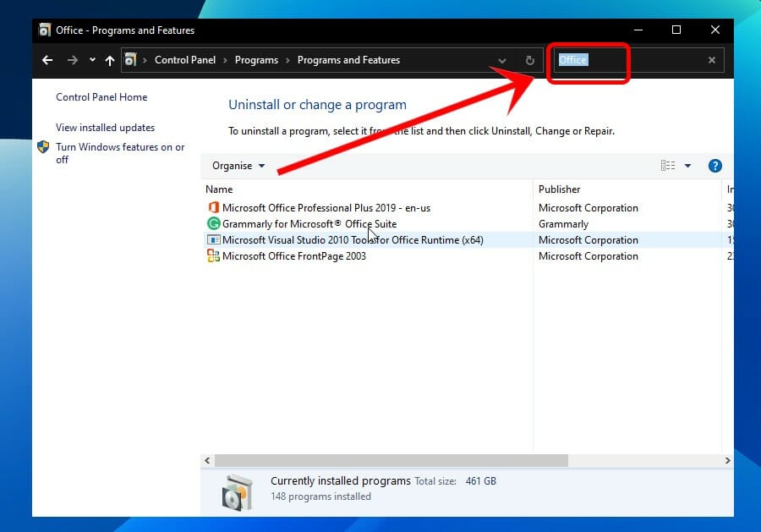Viewport: 761px width, 532px height.
Task: Click the Programs and Features address bar icon
Action: [130, 60]
